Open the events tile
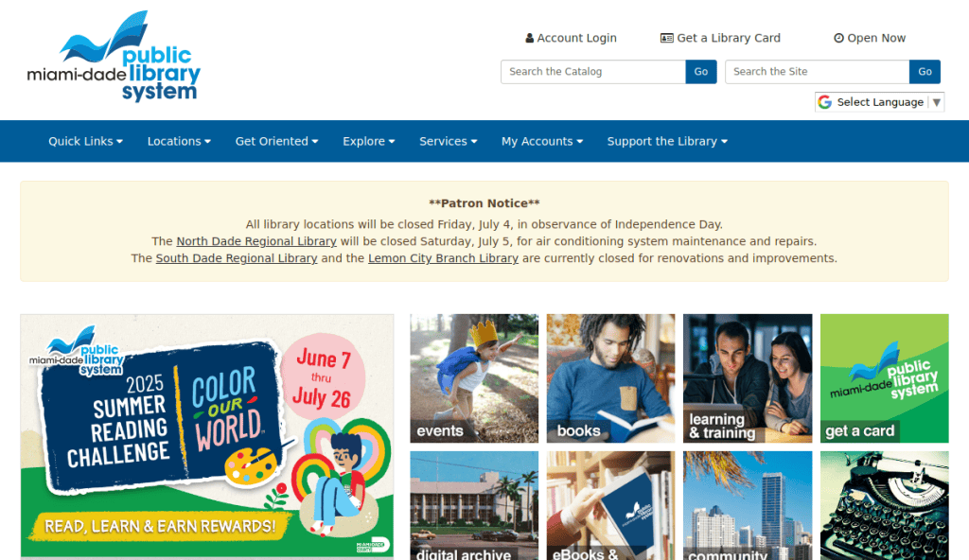The image size is (969, 560). click(474, 378)
